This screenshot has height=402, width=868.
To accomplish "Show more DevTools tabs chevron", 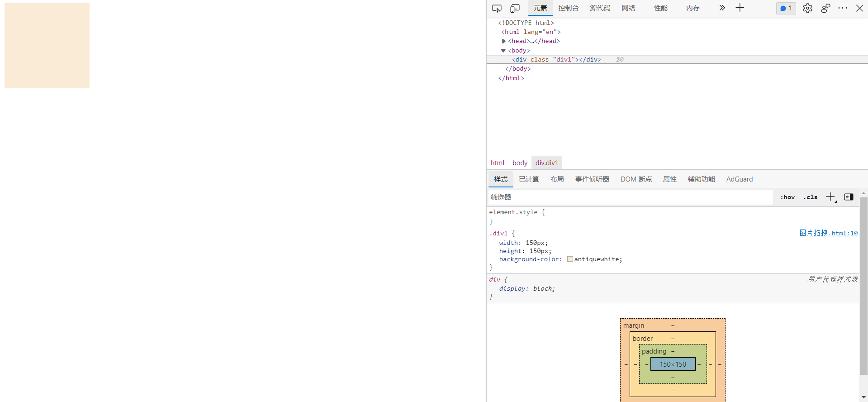I will point(722,8).
